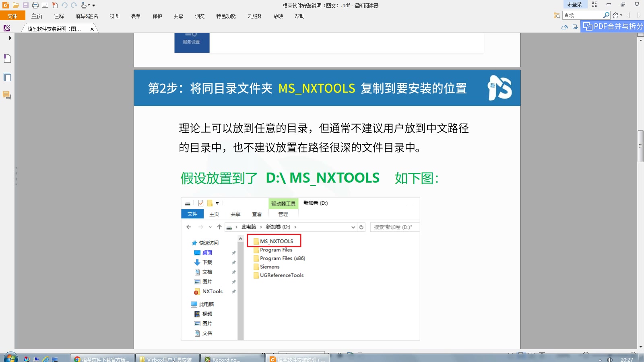Click the Foxit 模圣软件安装说明 taskbar button
Screen dimensions: 644x362
point(298,358)
